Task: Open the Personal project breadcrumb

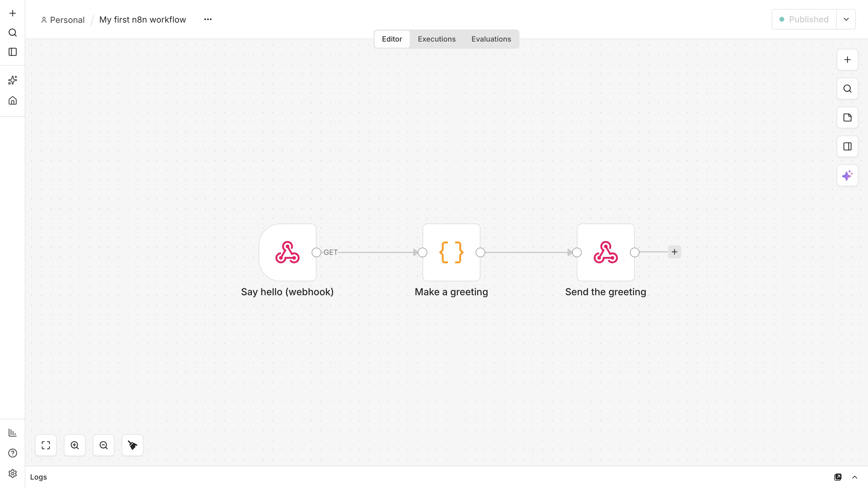Action: click(x=63, y=20)
